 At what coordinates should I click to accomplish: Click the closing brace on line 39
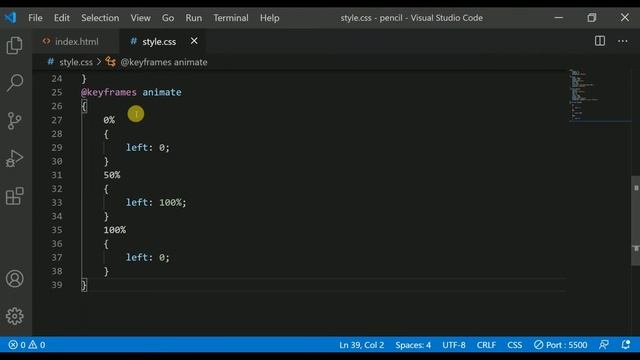coord(84,285)
